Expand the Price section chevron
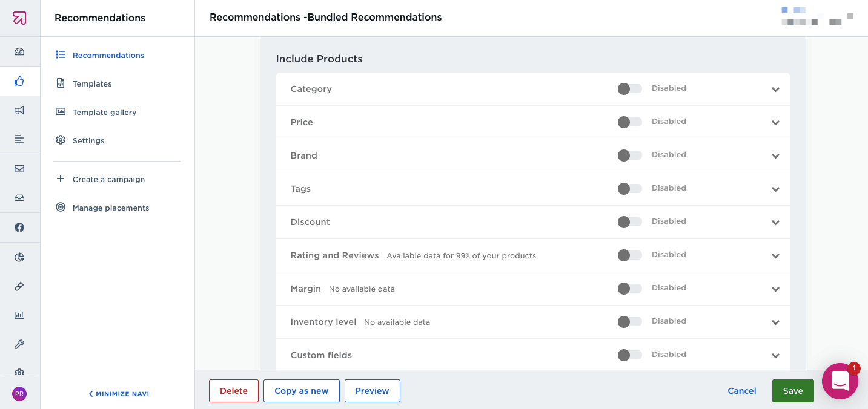Screen dimensions: 868x409 pos(775,123)
